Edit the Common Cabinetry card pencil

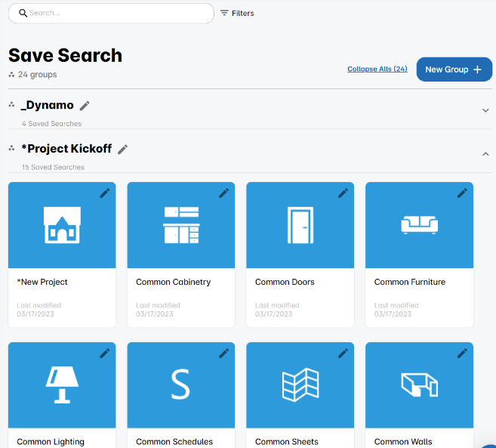(x=224, y=193)
